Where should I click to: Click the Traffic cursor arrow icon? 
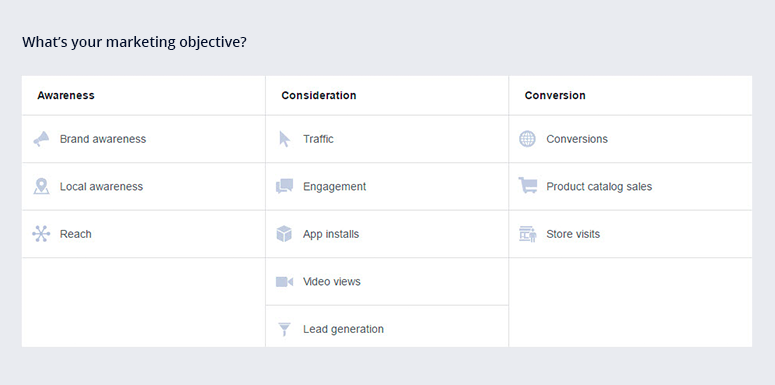pyautogui.click(x=284, y=139)
